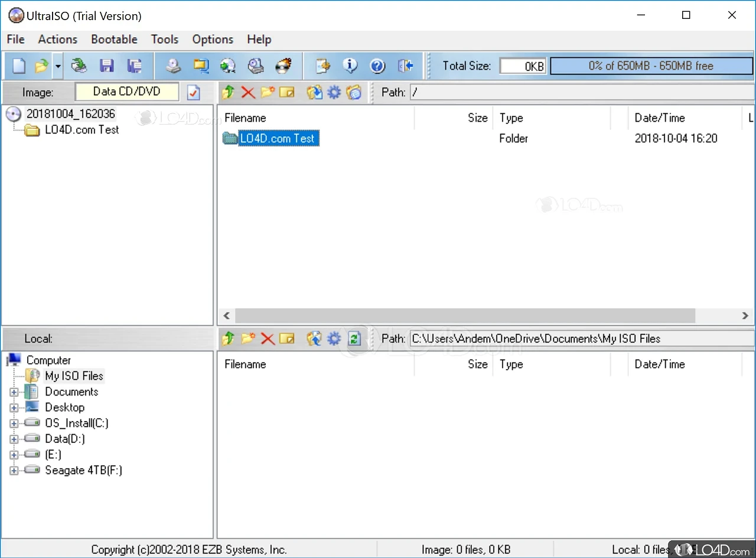Open the Actions menu

(x=58, y=39)
